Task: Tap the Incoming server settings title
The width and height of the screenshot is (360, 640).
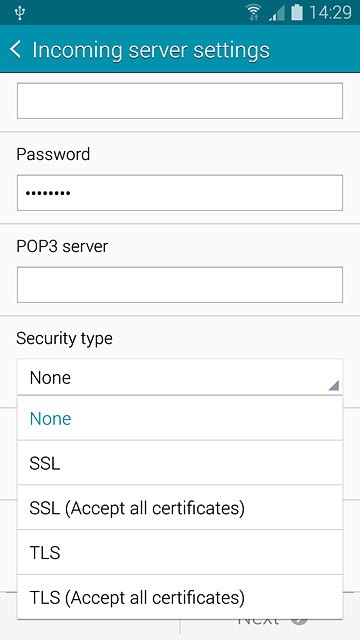Action: click(x=151, y=50)
